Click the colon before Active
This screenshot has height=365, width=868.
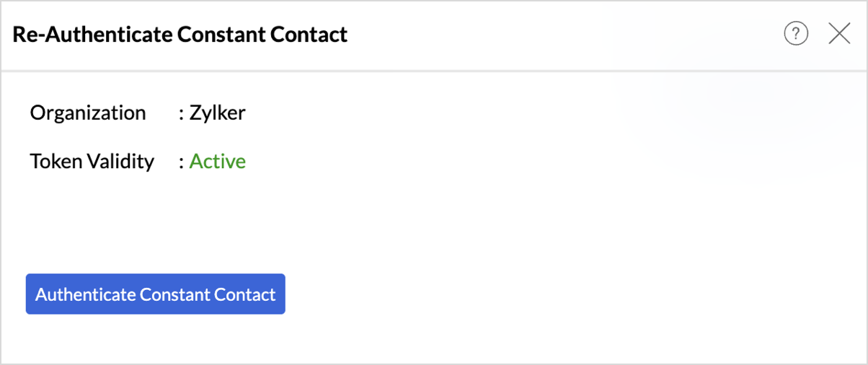(182, 162)
